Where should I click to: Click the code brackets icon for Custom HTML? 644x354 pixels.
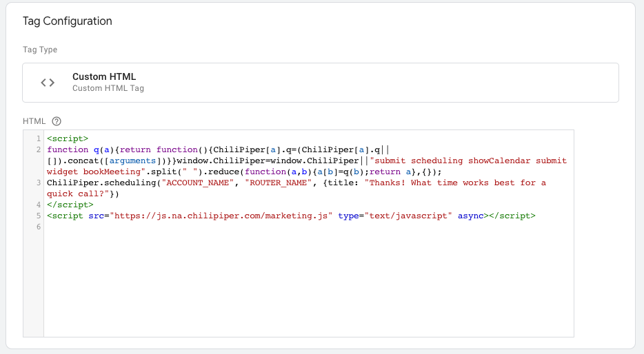[x=48, y=83]
